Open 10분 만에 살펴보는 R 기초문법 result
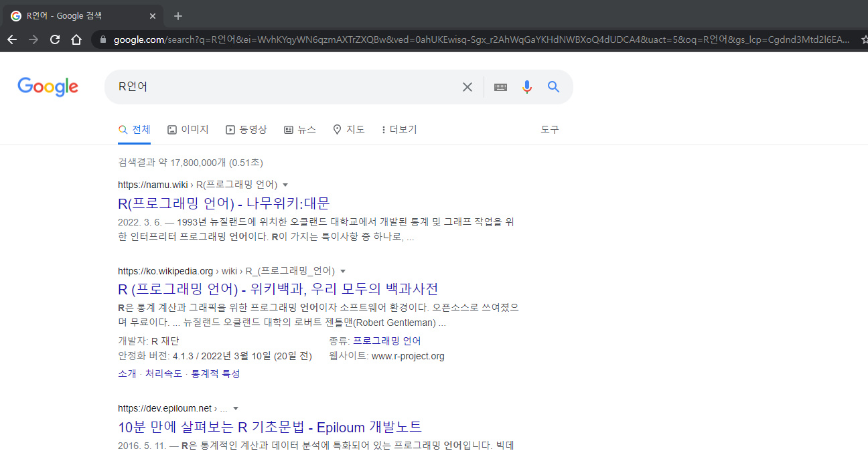The width and height of the screenshot is (868, 451). pos(270,427)
